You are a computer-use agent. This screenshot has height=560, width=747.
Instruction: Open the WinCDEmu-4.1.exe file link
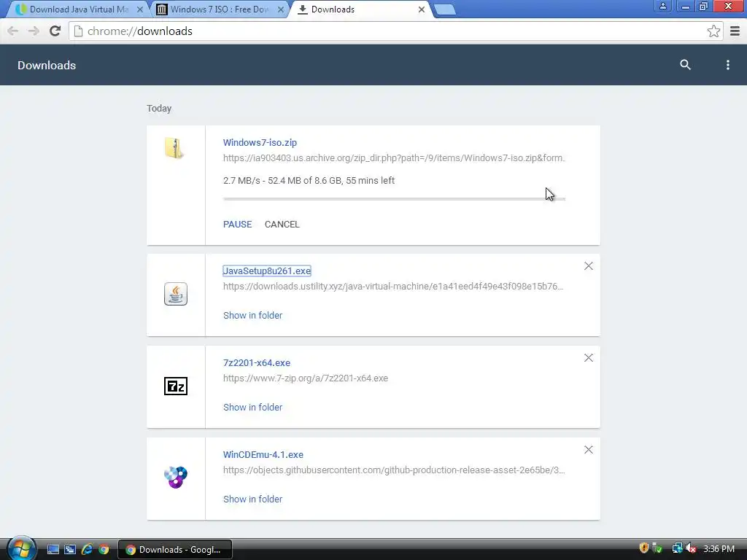click(x=263, y=455)
